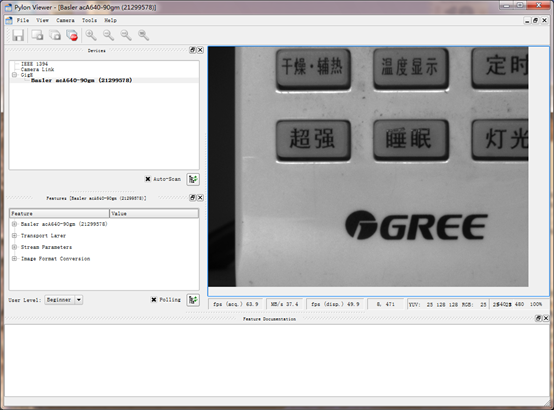Image resolution: width=554 pixels, height=410 pixels.
Task: Close the Features panel
Action: pyautogui.click(x=200, y=198)
